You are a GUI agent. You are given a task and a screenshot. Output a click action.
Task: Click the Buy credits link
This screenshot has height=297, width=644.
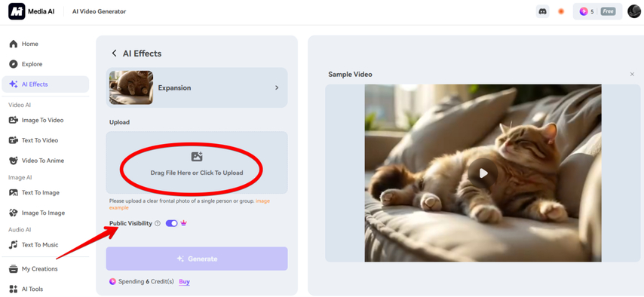tap(185, 281)
